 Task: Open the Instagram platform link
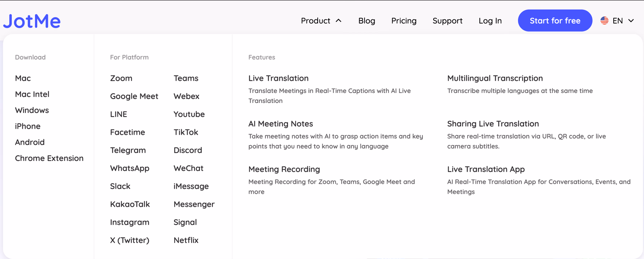130,222
